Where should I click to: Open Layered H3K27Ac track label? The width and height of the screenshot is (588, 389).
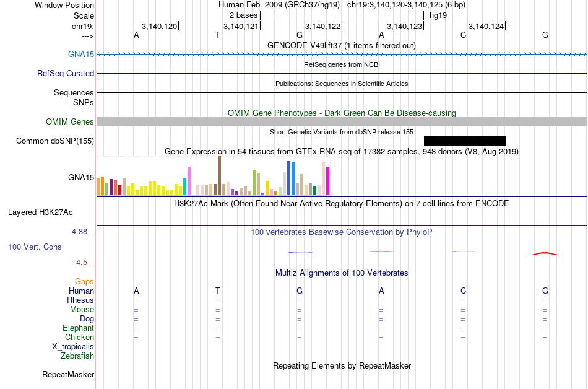[40, 212]
